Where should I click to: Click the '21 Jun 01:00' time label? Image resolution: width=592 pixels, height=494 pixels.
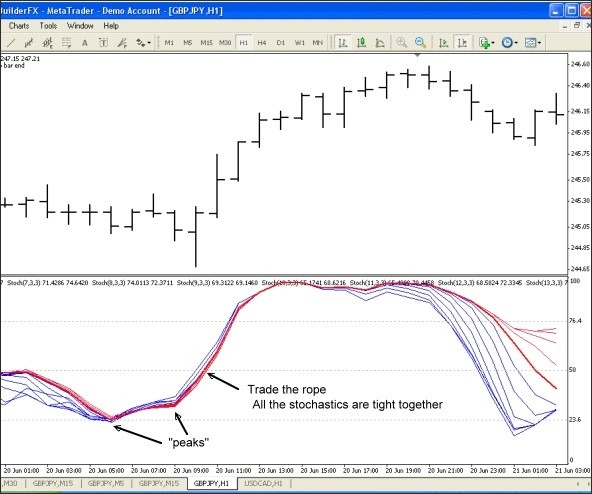pos(530,471)
